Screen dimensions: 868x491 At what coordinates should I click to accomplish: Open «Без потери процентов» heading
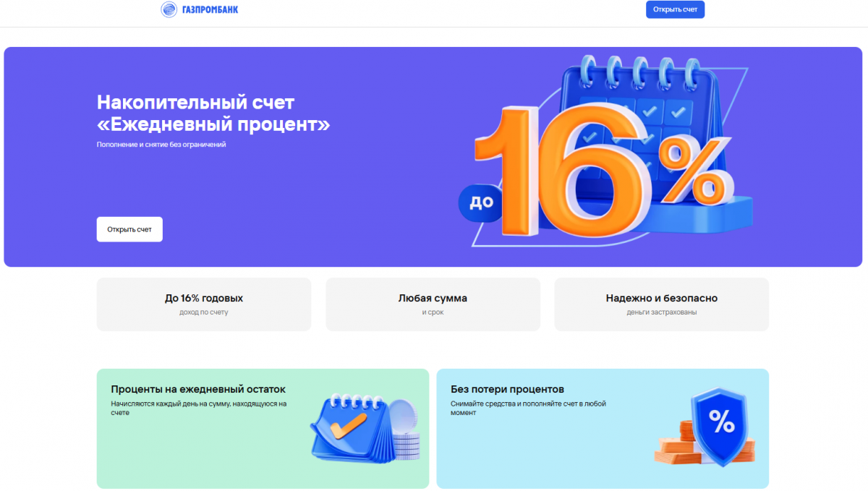[x=507, y=389]
